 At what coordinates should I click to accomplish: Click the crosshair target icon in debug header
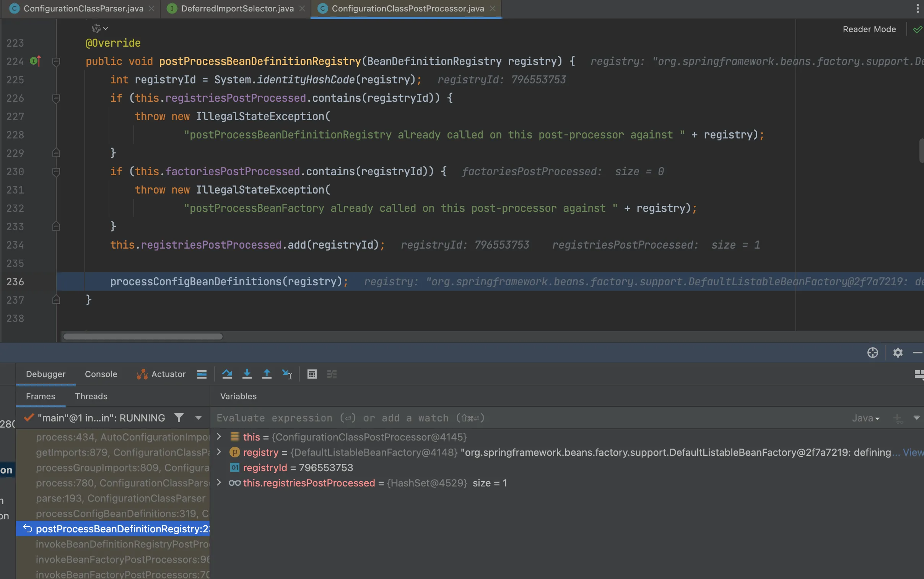872,353
